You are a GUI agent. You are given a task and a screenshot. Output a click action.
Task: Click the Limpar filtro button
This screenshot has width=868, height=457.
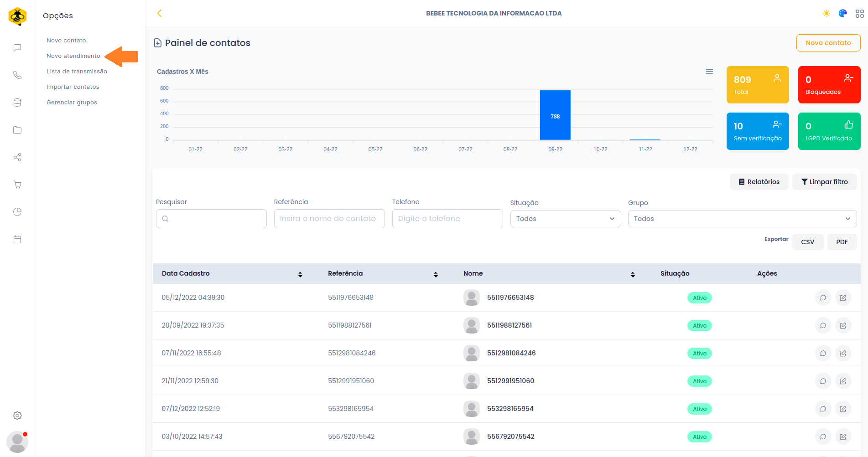click(824, 182)
